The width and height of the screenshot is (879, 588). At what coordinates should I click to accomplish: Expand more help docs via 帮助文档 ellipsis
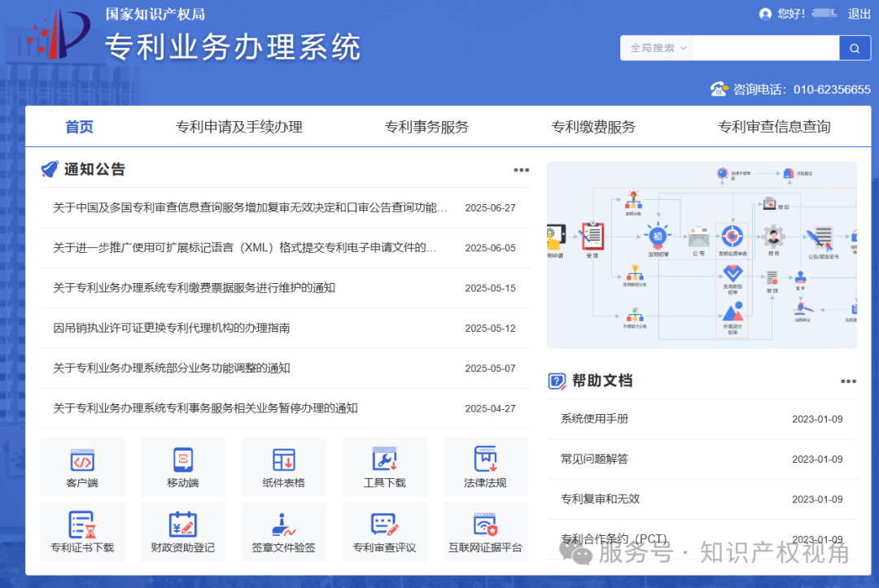[848, 381]
